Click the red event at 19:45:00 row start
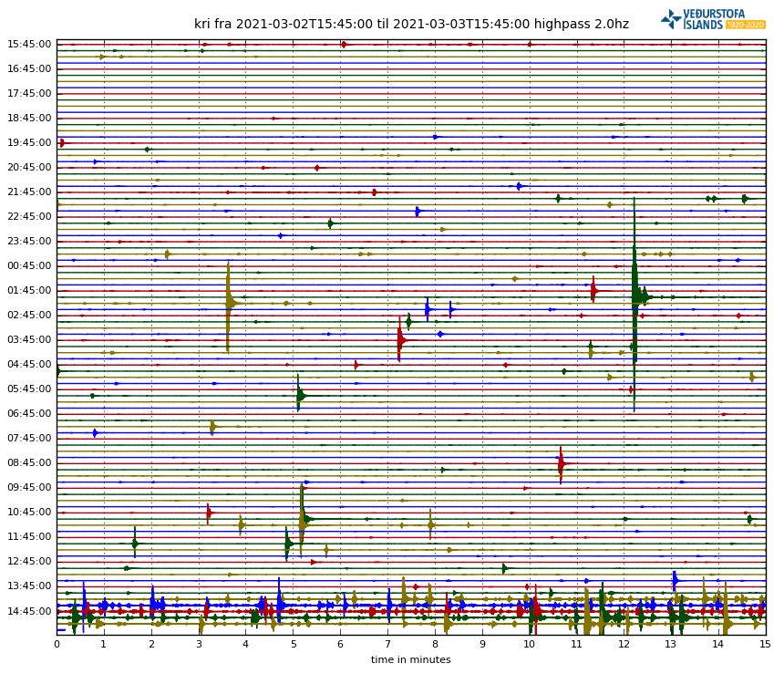The width and height of the screenshot is (784, 684). tap(61, 142)
